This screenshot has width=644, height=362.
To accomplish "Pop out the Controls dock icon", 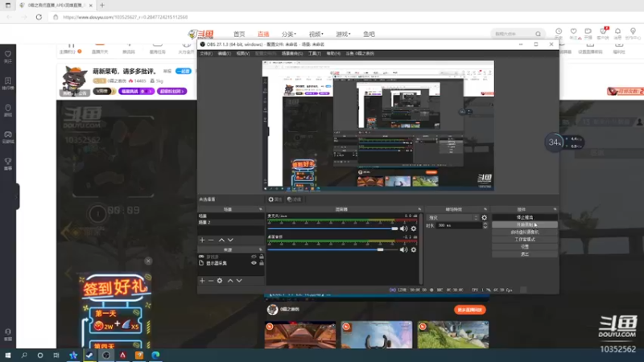I will 555,209.
